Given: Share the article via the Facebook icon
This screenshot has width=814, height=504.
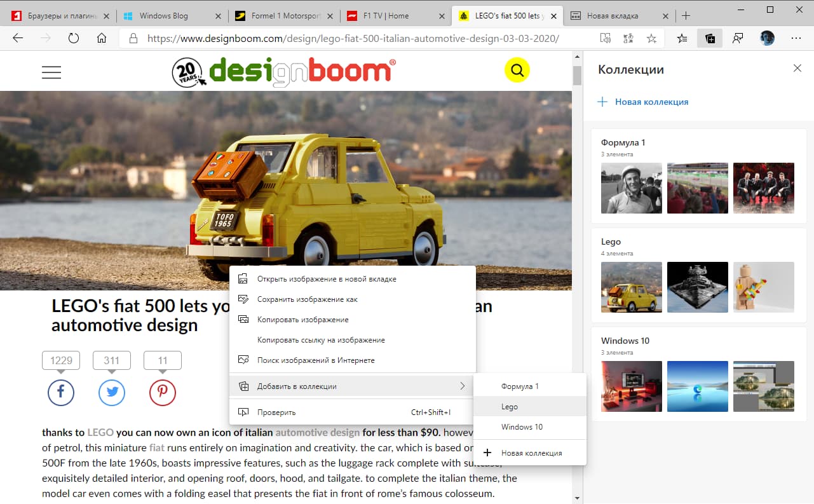Looking at the screenshot, I should pos(60,392).
